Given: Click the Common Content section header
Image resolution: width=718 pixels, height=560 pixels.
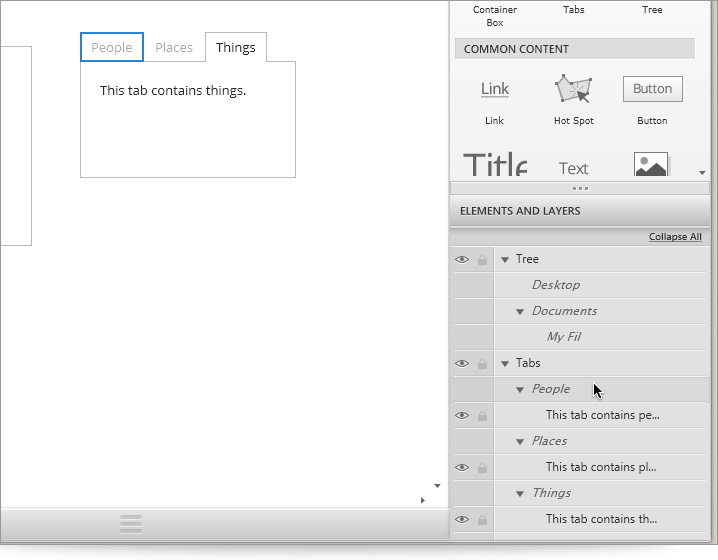Looking at the screenshot, I should coord(575,49).
